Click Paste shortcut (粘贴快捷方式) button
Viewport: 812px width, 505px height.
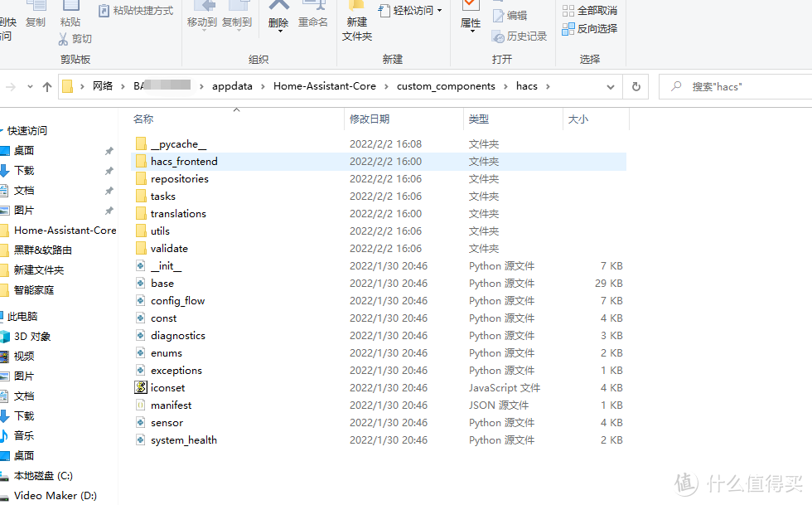(x=136, y=11)
